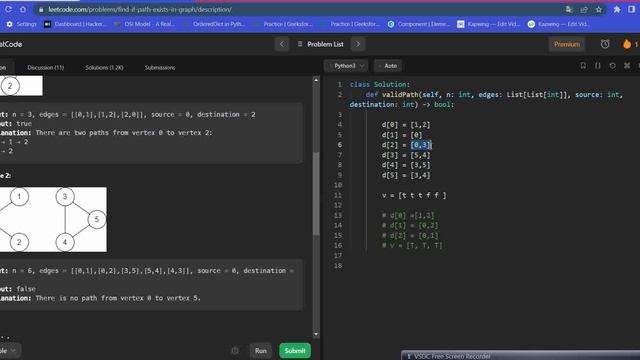
Task: Switch to the Submissions tab
Action: pyautogui.click(x=160, y=67)
